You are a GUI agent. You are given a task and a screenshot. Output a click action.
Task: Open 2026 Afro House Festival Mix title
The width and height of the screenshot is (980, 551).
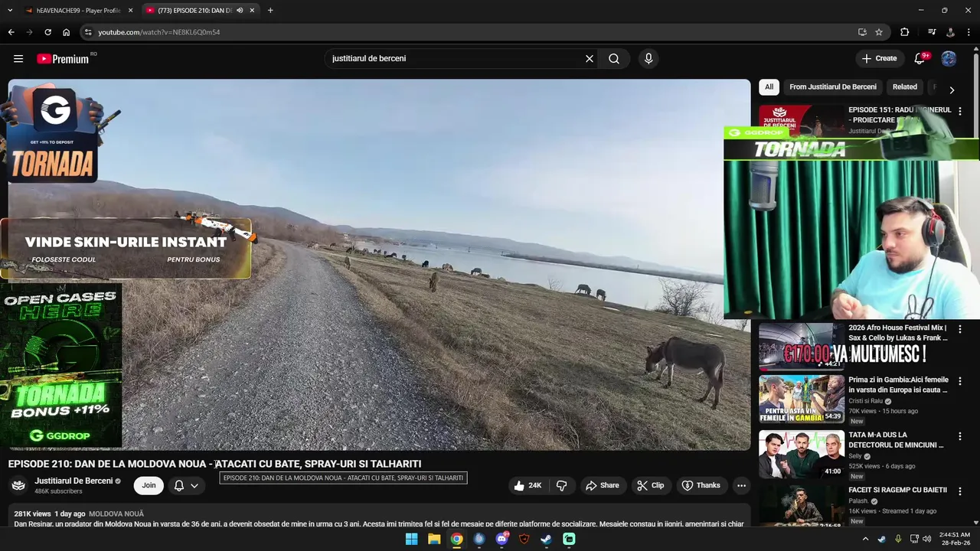(x=898, y=332)
